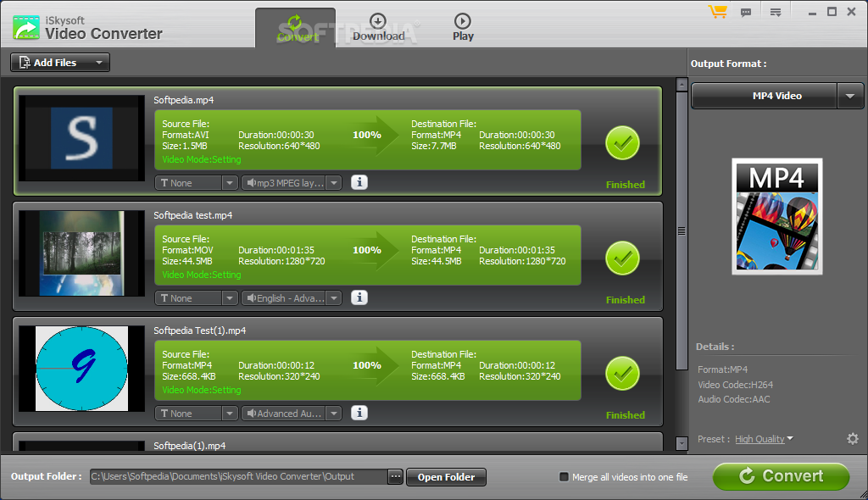Open output settings gear icon
This screenshot has height=500, width=868.
[x=853, y=438]
